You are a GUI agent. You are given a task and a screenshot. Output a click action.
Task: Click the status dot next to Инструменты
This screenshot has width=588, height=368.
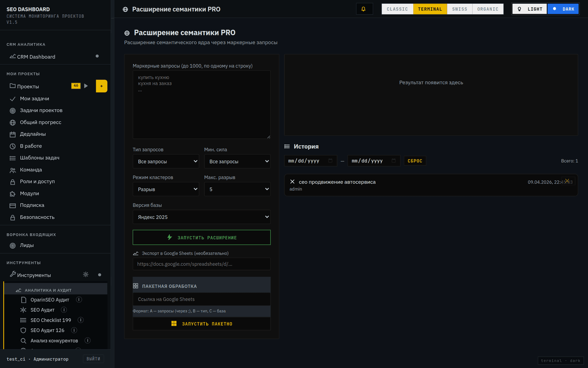[x=100, y=275]
